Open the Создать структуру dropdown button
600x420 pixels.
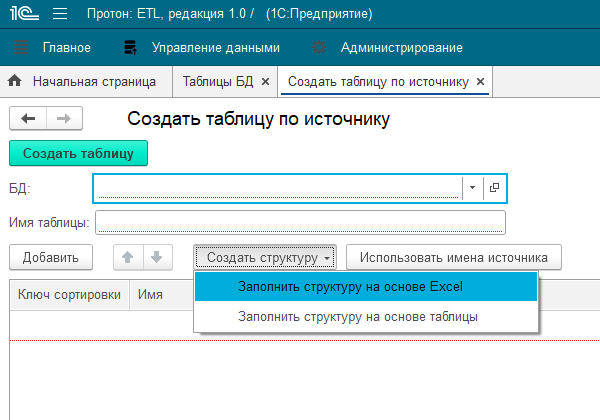(x=265, y=257)
